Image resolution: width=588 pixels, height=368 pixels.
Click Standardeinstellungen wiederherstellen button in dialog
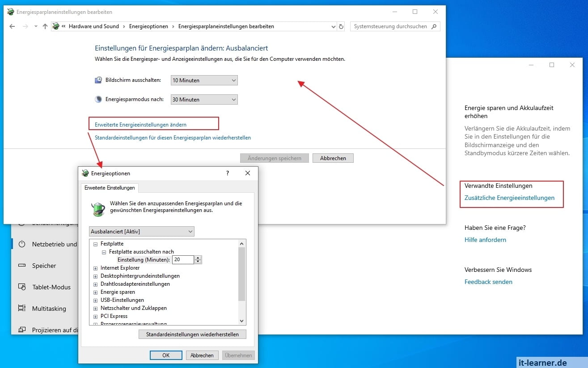click(x=192, y=334)
